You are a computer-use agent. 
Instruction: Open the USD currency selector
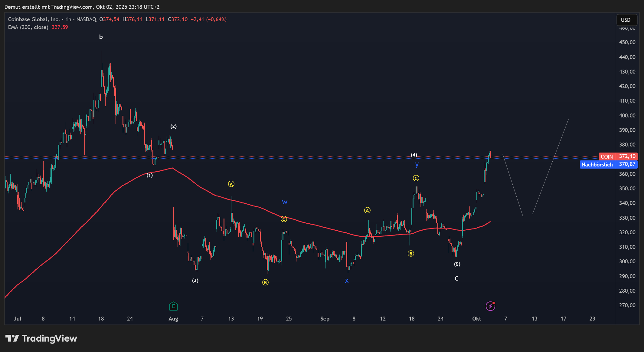pyautogui.click(x=626, y=20)
